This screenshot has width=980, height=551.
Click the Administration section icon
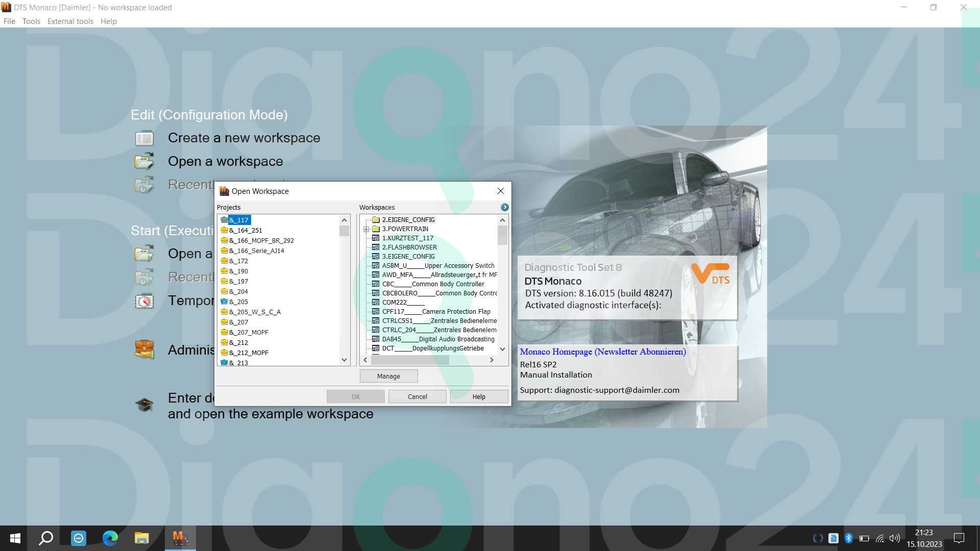[144, 348]
